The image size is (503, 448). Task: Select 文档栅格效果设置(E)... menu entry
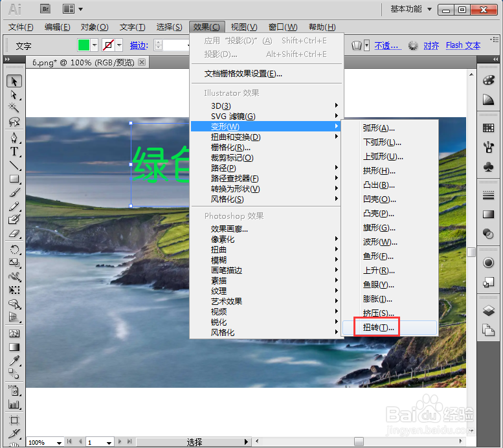coord(267,74)
